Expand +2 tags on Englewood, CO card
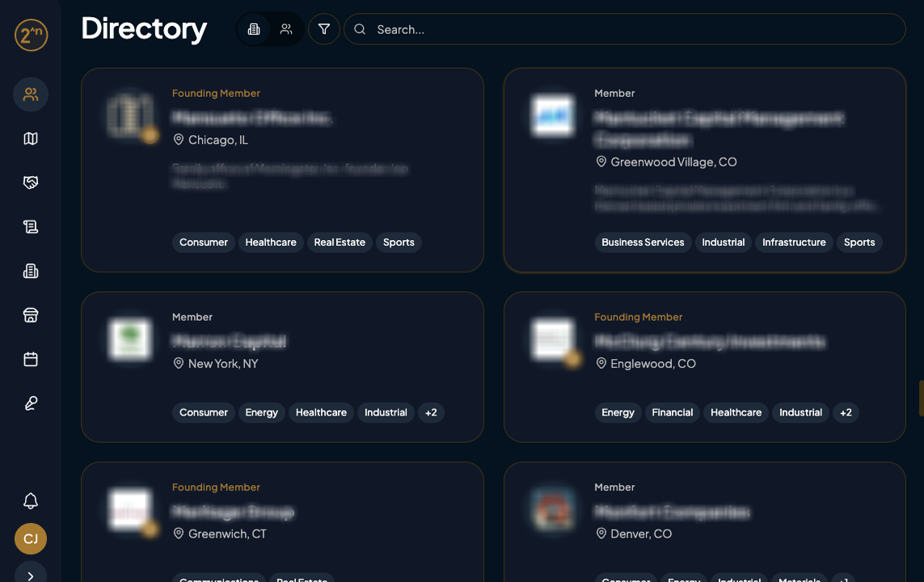 point(846,412)
